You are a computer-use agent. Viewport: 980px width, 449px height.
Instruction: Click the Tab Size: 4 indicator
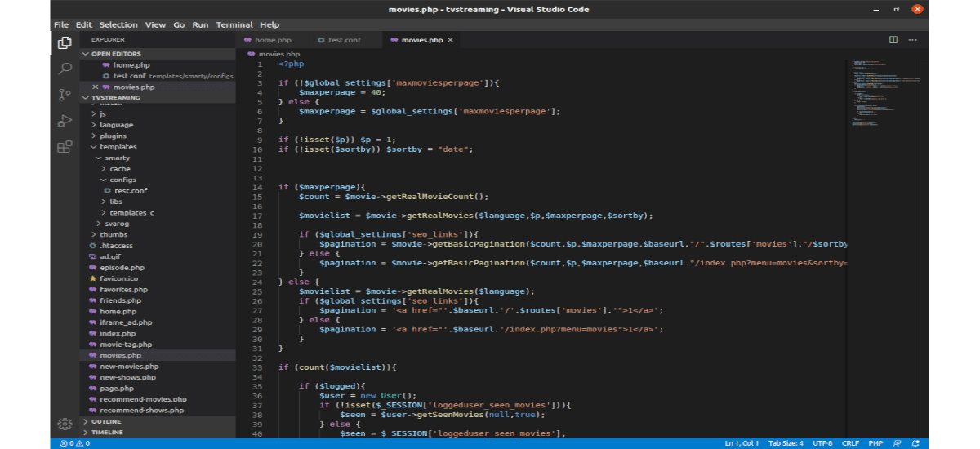pos(786,443)
